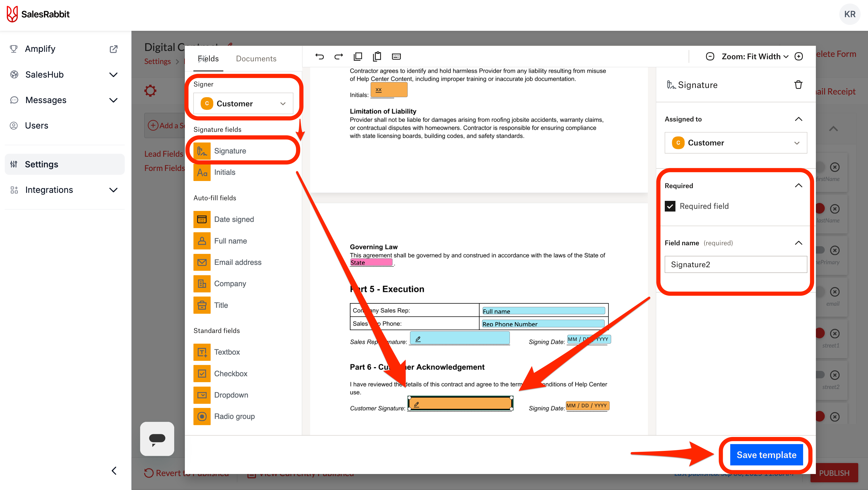Screen dimensions: 868x490
Task: Select the orange Customer Signature box
Action: [x=460, y=403]
